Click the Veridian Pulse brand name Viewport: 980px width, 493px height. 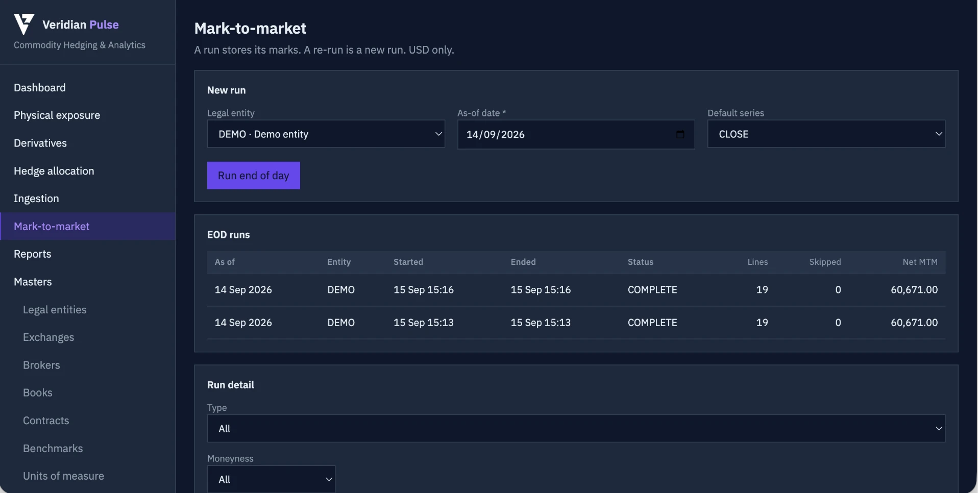[81, 24]
